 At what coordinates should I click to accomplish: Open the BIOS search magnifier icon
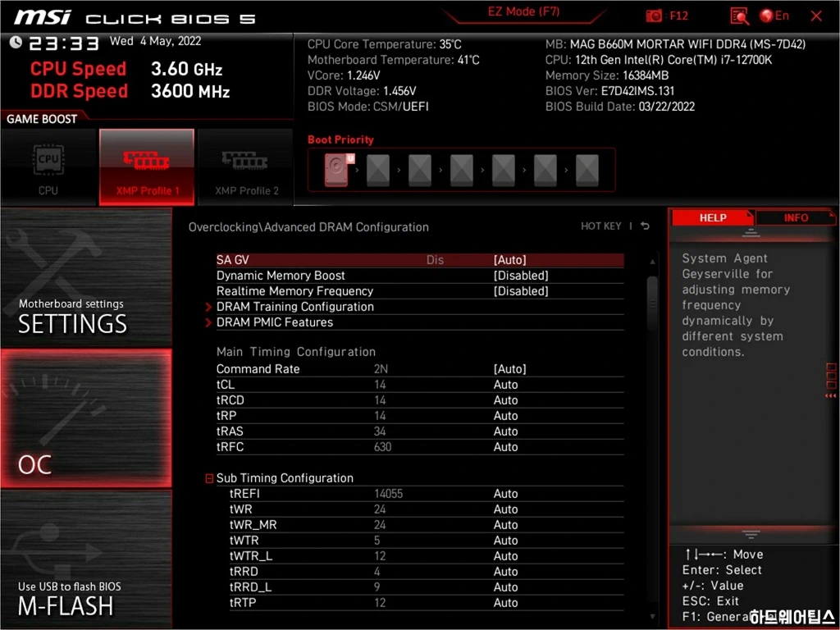tap(739, 16)
